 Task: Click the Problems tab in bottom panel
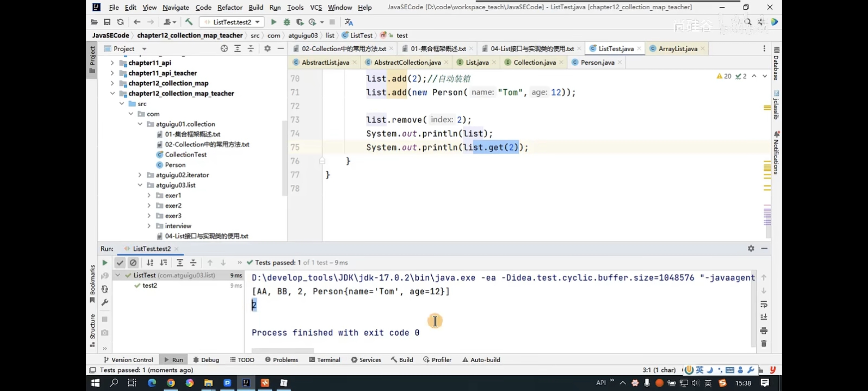coord(285,359)
